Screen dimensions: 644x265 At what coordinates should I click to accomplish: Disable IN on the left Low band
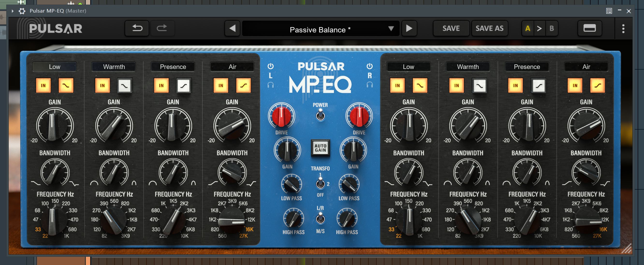(44, 85)
